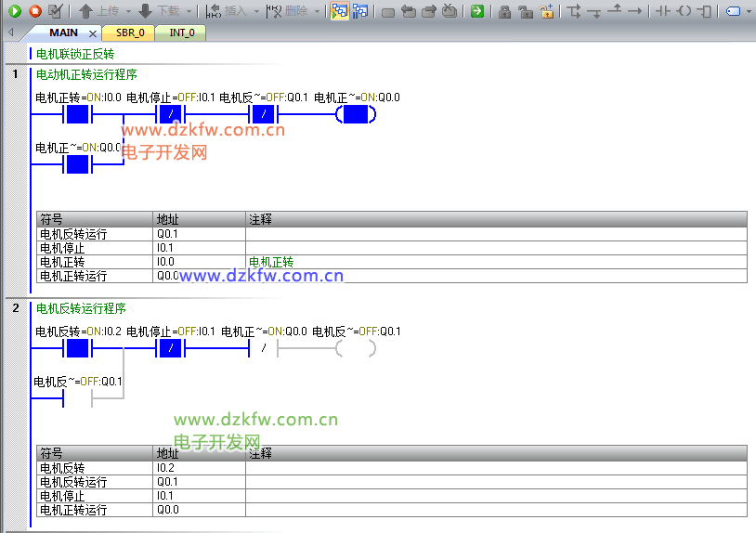Click the insert box instruction icon
756x533 pixels.
coord(705,11)
